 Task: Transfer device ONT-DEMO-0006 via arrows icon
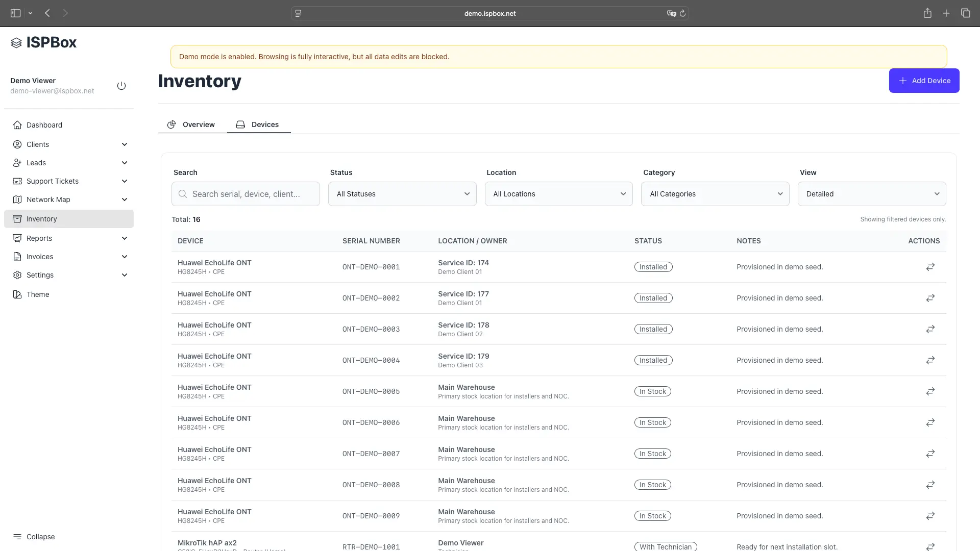click(x=930, y=422)
